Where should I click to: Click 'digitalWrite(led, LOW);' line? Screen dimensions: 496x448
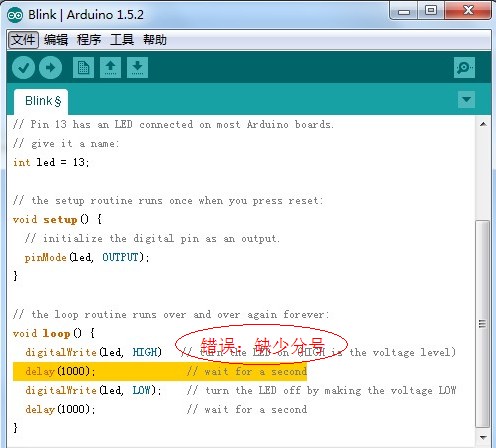pyautogui.click(x=93, y=390)
